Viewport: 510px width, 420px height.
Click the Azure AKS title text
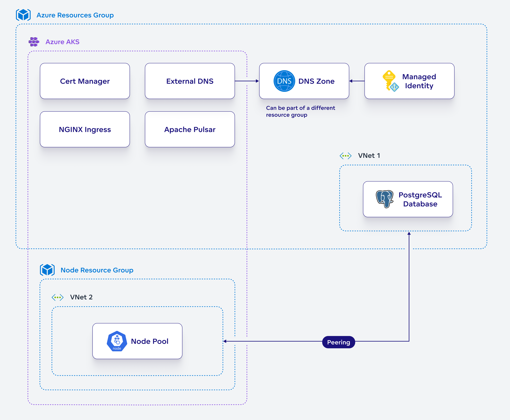[62, 42]
